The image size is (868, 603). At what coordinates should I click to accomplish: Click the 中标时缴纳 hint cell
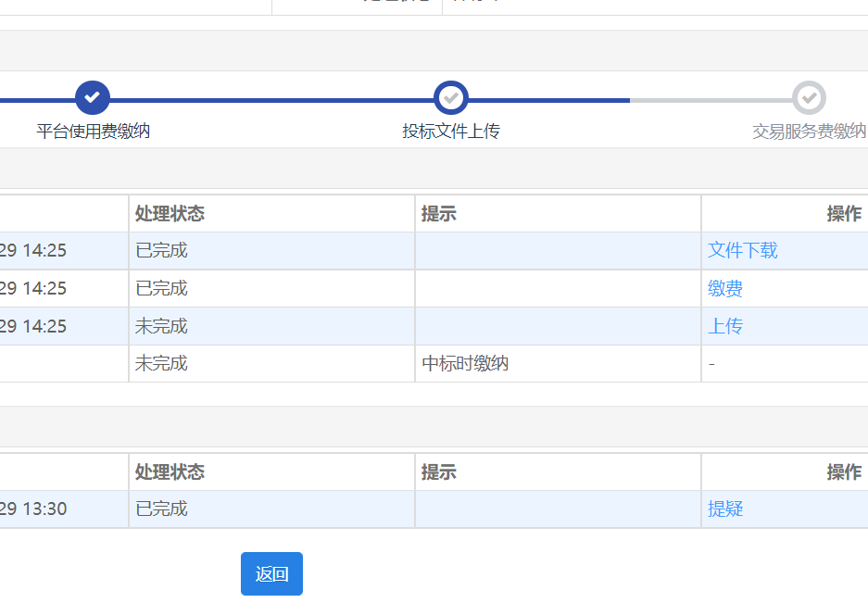tap(465, 364)
